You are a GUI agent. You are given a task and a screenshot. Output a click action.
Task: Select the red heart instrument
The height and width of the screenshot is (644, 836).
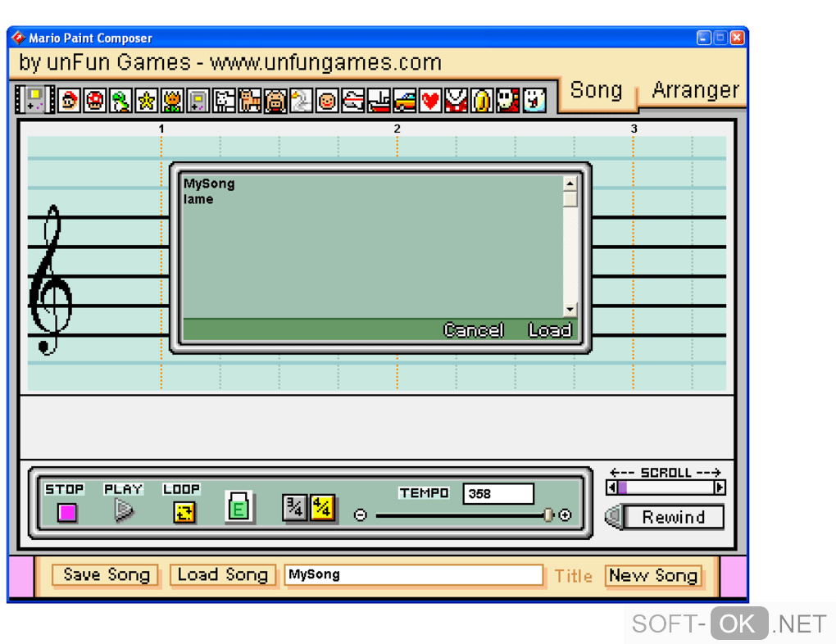429,100
